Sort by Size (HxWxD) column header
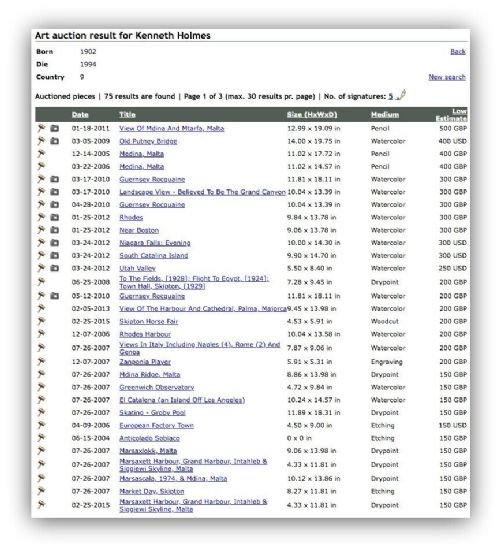 click(x=312, y=115)
